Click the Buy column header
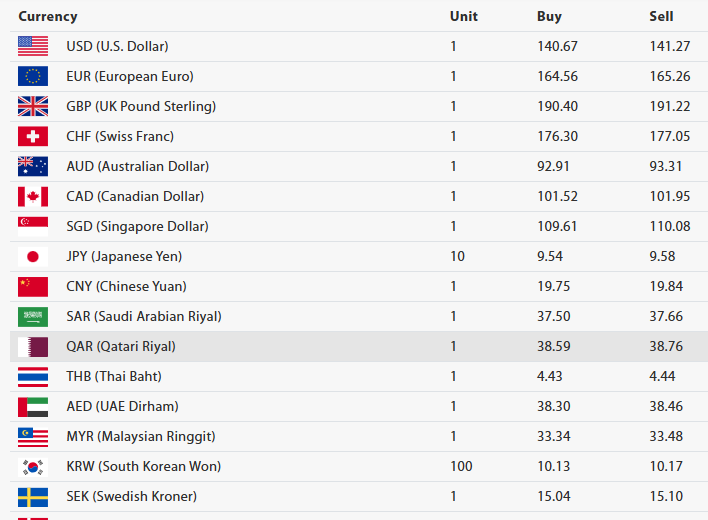 click(x=549, y=16)
